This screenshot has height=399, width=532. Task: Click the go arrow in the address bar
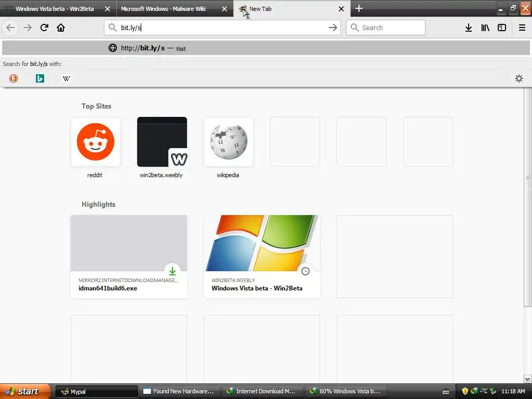point(333,28)
